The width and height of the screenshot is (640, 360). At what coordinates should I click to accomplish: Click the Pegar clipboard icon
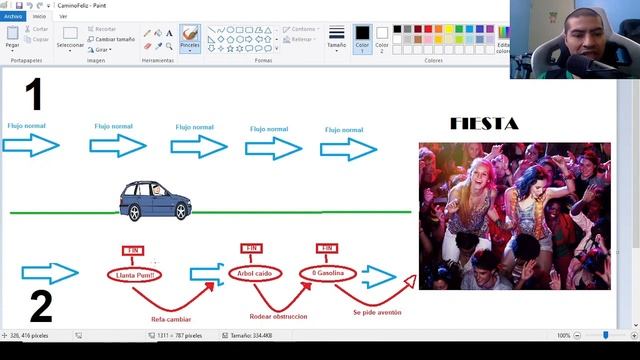click(13, 33)
